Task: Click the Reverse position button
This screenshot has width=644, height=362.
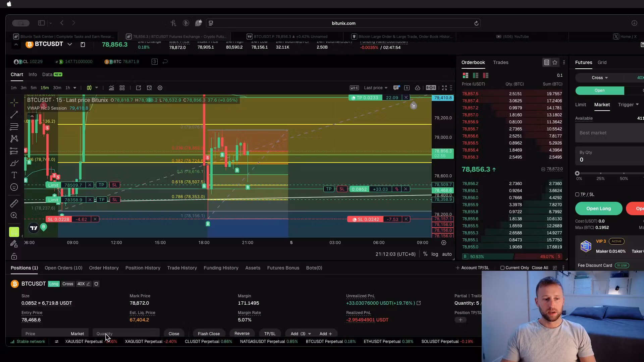Action: coord(242,334)
